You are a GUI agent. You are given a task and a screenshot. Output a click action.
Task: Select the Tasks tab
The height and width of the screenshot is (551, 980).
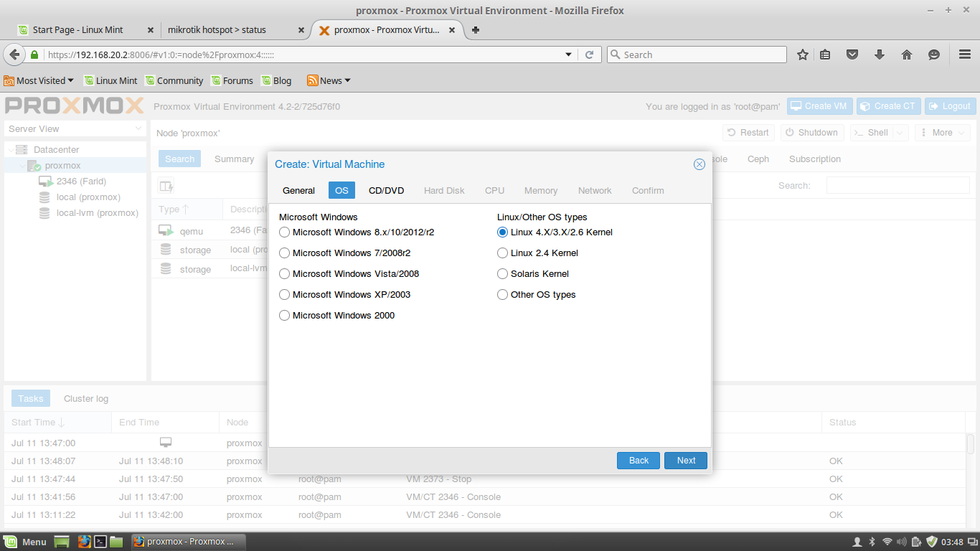(31, 399)
